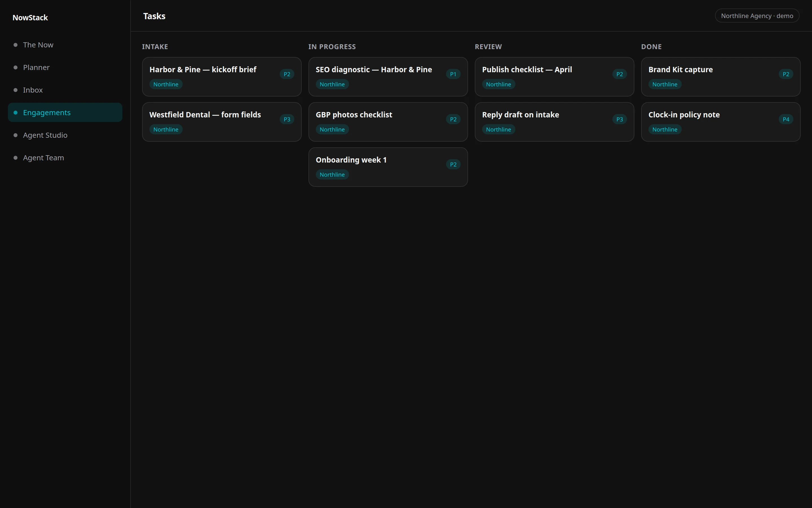The image size is (812, 508).
Task: Open Onboarding week 1 task
Action: [388, 167]
